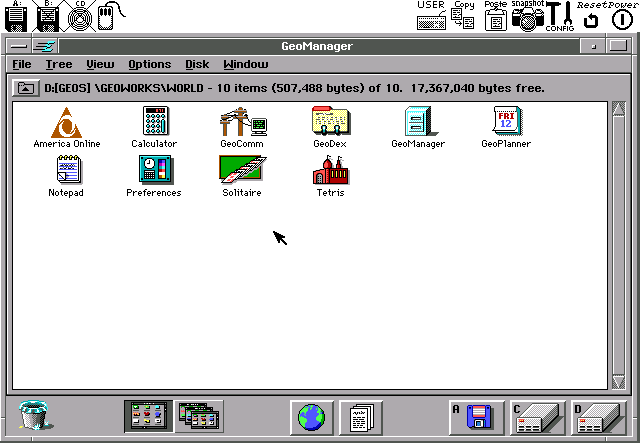This screenshot has height=443, width=640.
Task: Open the Express menu button
Action: (x=45, y=46)
